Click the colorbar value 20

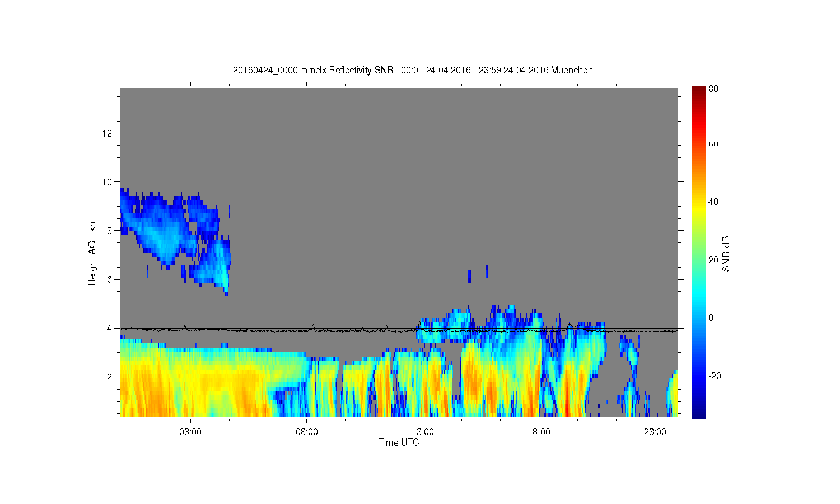point(713,260)
